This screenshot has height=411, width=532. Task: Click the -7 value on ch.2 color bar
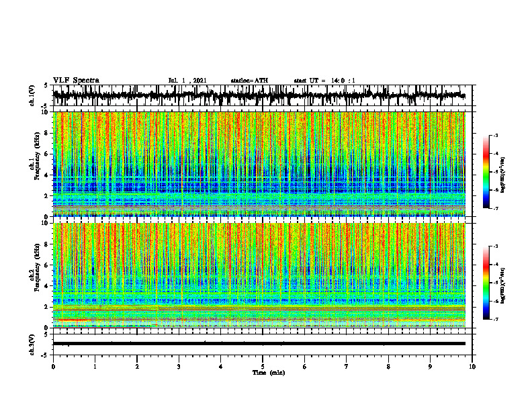point(496,319)
